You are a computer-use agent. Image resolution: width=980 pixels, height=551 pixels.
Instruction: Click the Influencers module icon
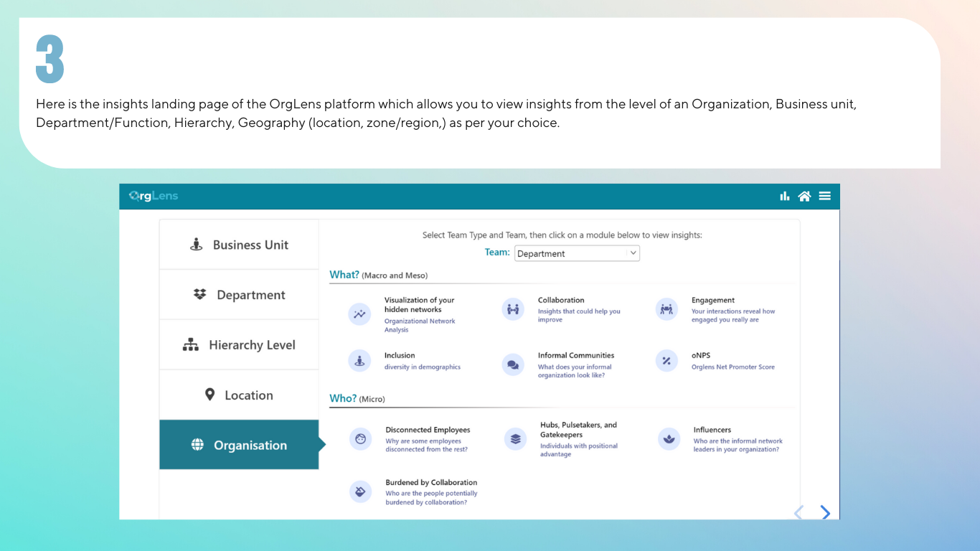click(669, 439)
